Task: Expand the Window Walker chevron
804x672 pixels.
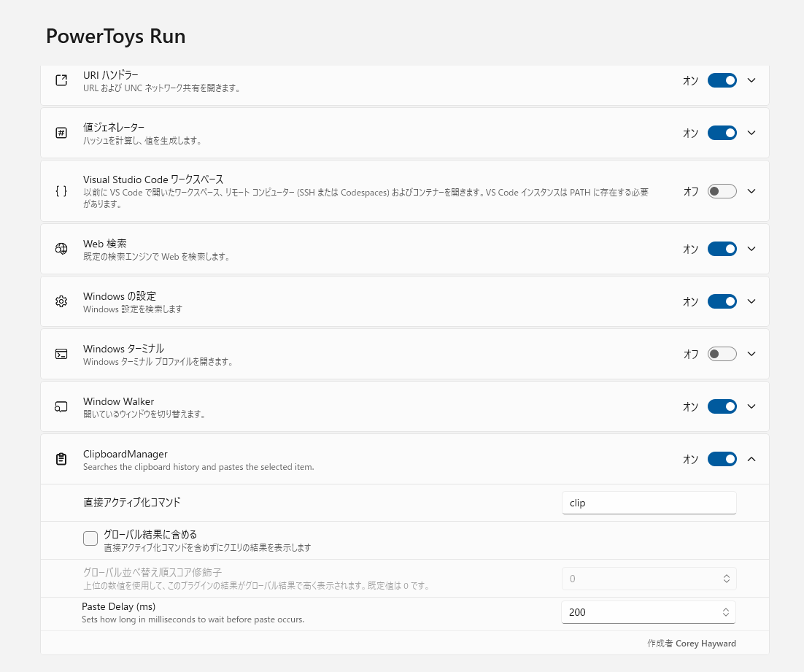Action: coord(751,406)
